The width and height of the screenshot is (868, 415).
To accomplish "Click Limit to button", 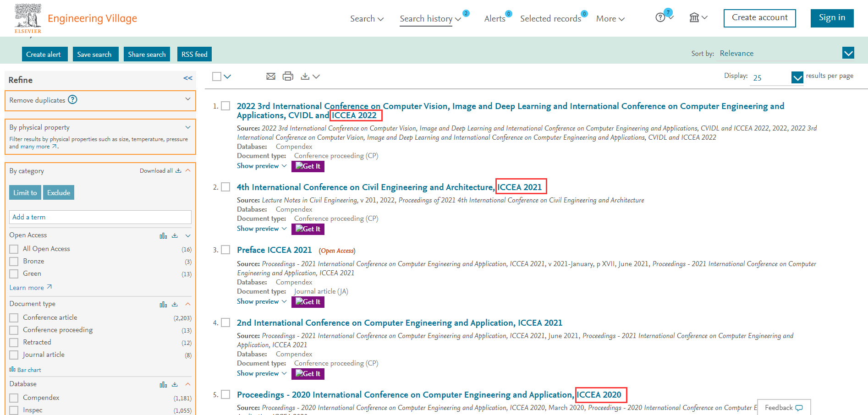I will (25, 192).
